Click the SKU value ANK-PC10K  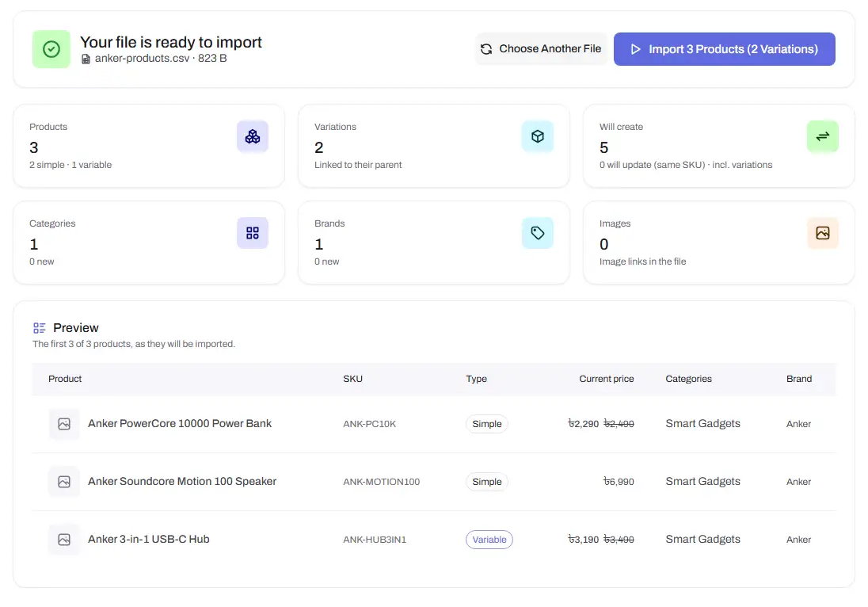tap(369, 424)
